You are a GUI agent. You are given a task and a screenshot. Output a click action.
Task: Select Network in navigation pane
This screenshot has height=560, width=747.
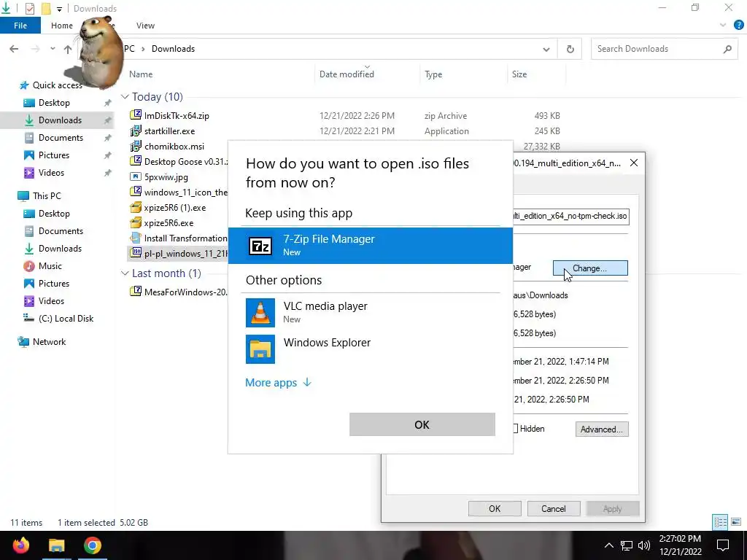49,341
